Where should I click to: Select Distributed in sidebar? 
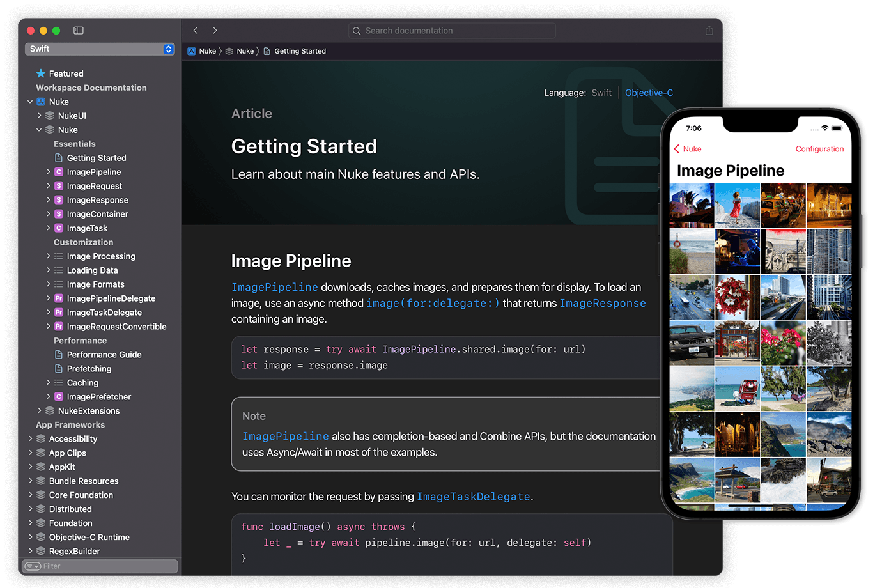tap(70, 509)
